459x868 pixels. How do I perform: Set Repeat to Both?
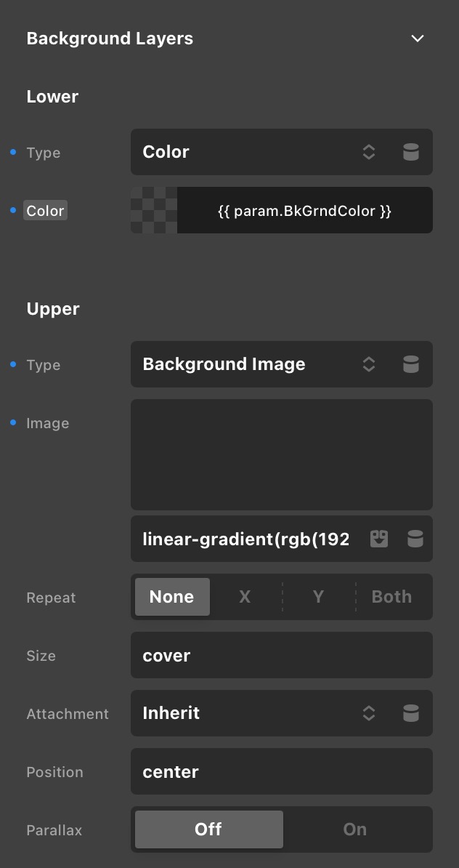(x=391, y=597)
